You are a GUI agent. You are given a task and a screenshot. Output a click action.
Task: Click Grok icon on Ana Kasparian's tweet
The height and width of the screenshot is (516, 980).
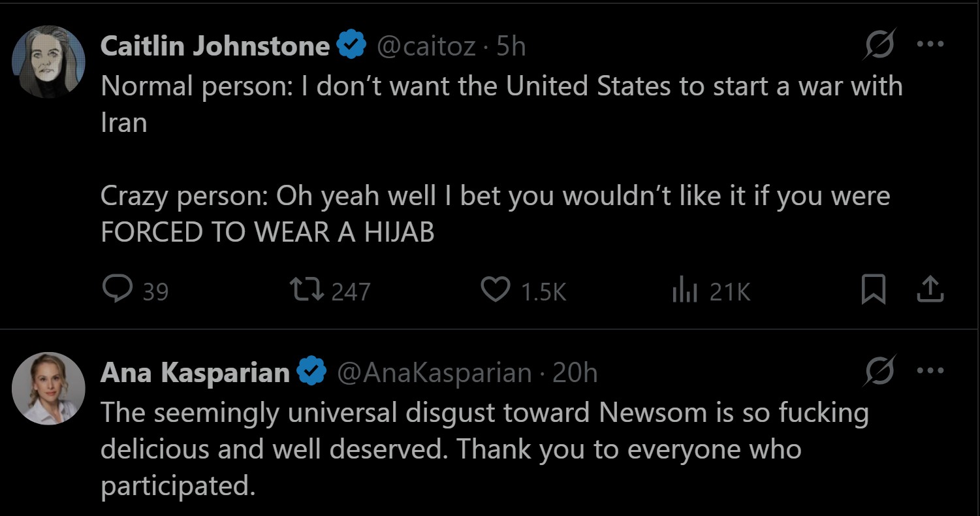click(878, 372)
